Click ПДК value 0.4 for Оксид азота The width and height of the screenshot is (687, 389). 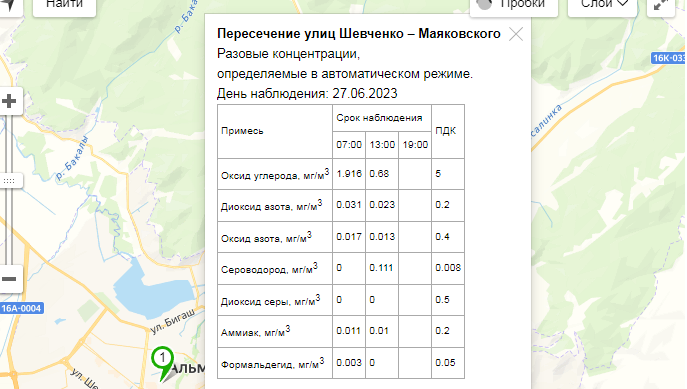[x=442, y=237]
